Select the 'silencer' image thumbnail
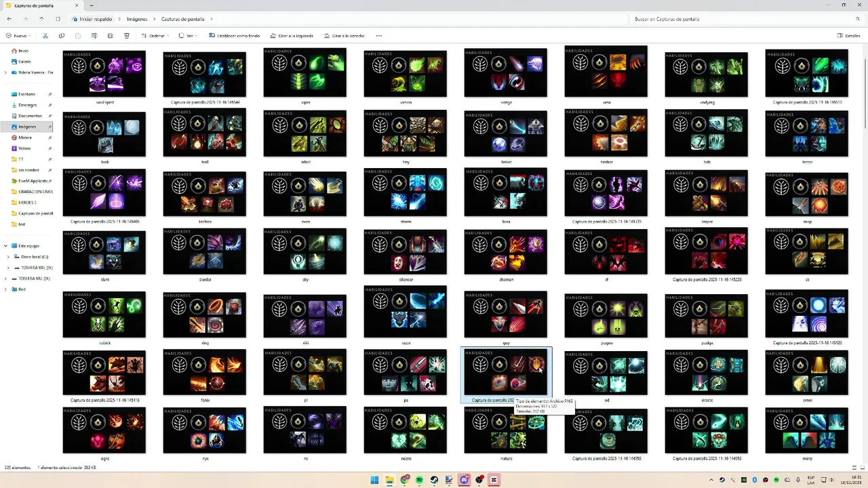The height and width of the screenshot is (488, 868). (406, 251)
